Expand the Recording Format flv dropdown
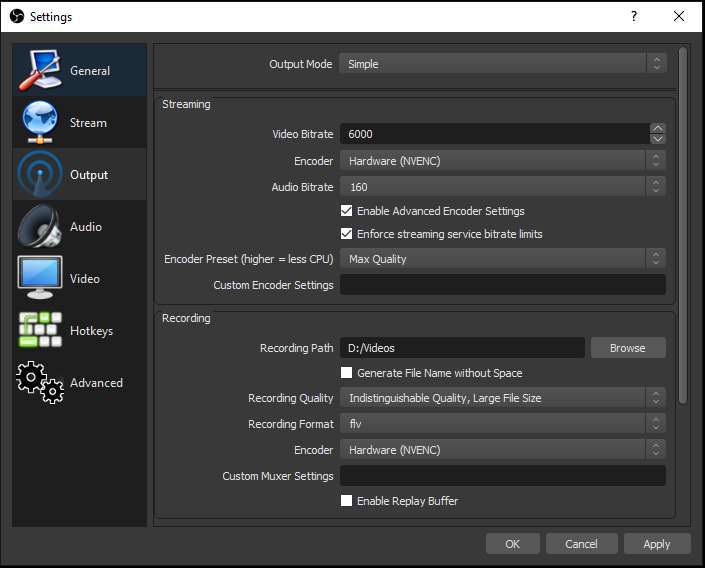Image resolution: width=705 pixels, height=568 pixels. pyautogui.click(x=502, y=424)
